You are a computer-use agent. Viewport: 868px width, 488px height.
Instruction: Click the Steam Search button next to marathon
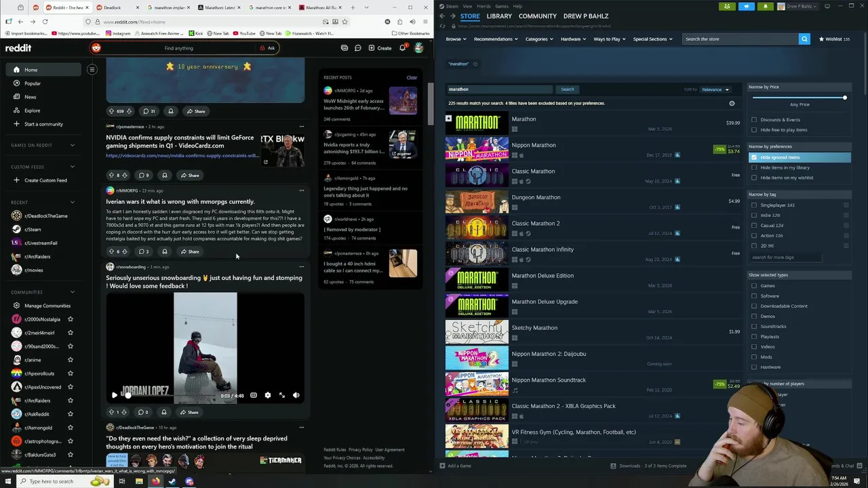point(567,89)
